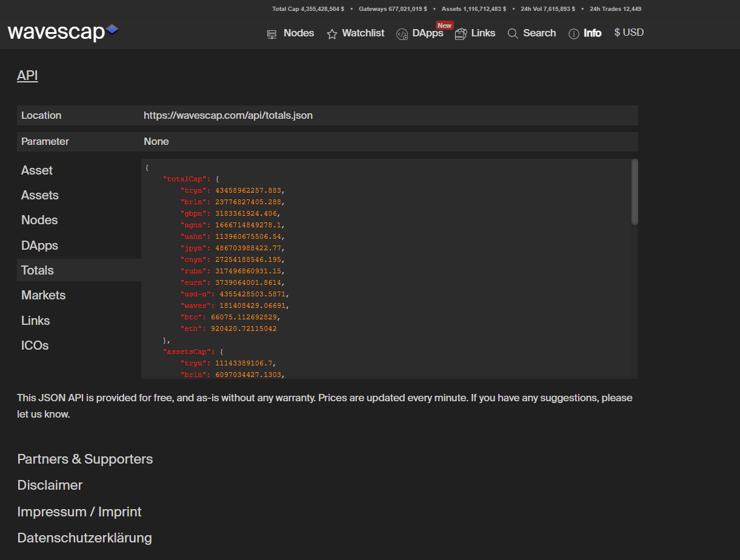740x560 pixels.
Task: Open Impressum / Imprint section
Action: [79, 512]
